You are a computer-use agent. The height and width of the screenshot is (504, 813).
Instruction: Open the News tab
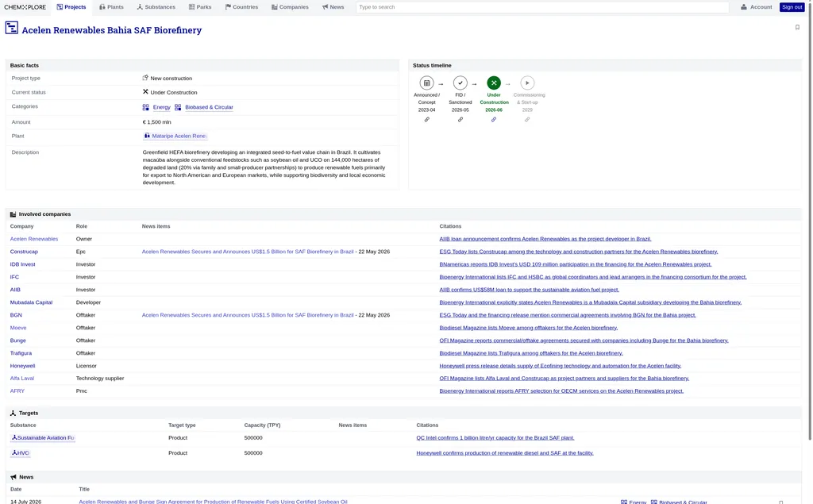333,6
